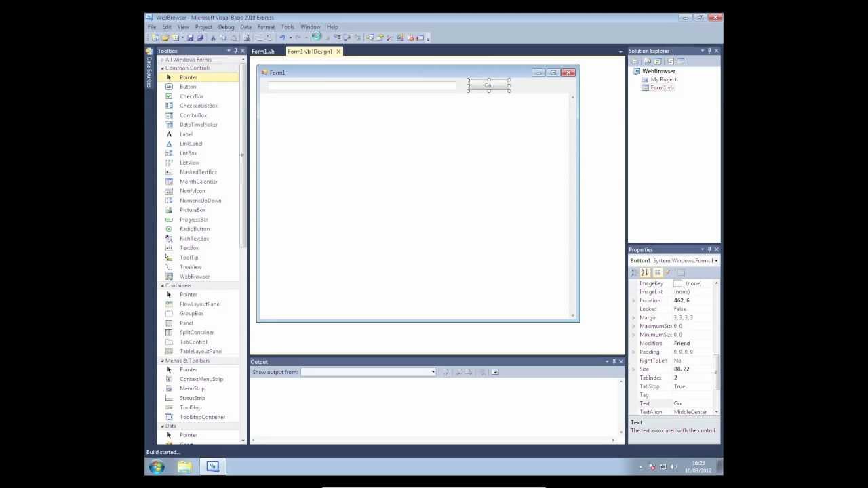Expand the Location property
868x488 pixels.
[634, 300]
